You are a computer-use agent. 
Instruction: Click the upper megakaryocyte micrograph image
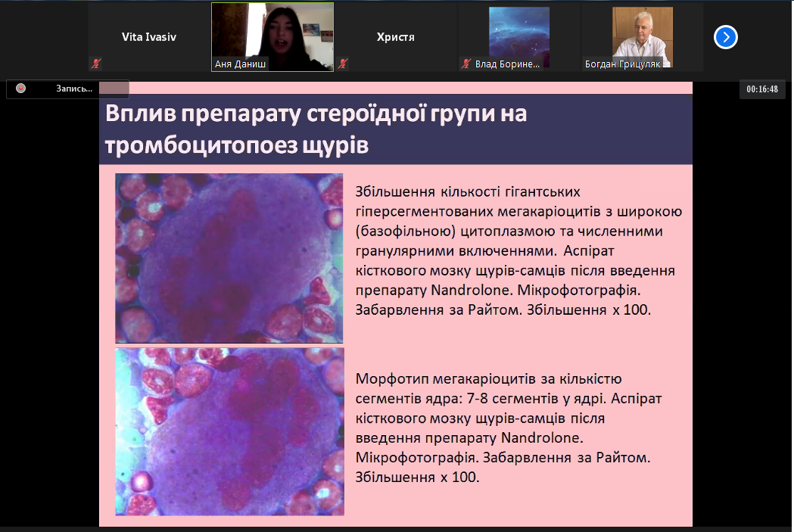[229, 258]
